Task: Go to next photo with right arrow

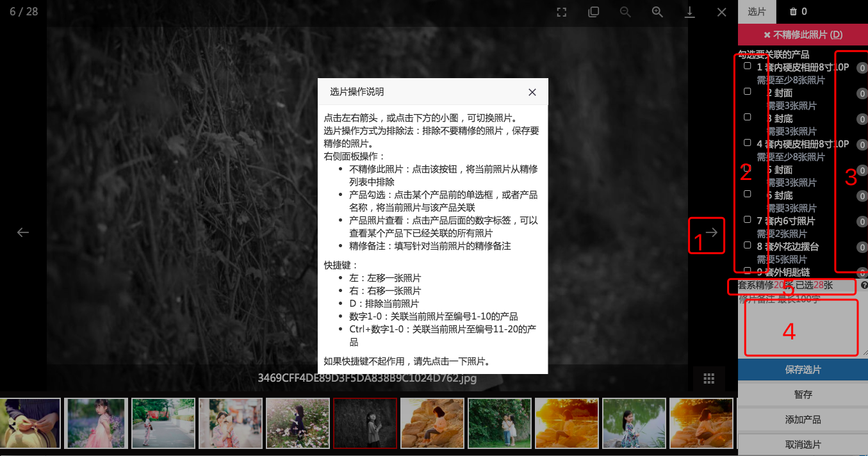Action: click(711, 232)
